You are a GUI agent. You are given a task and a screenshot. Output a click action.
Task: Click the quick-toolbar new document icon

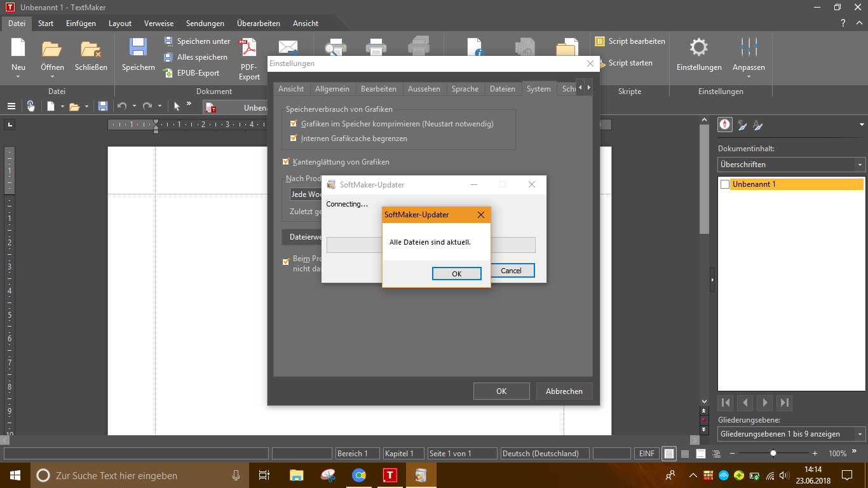click(51, 106)
